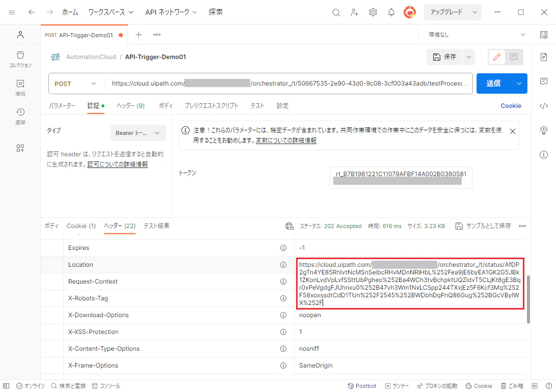Image resolution: width=556 pixels, height=392 pixels.
Task: Click info icon on the Location row
Action: (x=283, y=265)
